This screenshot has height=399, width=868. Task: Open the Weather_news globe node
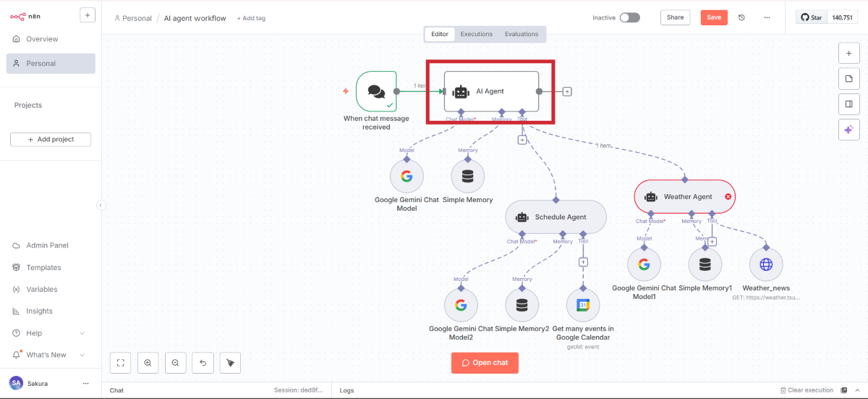tap(766, 265)
